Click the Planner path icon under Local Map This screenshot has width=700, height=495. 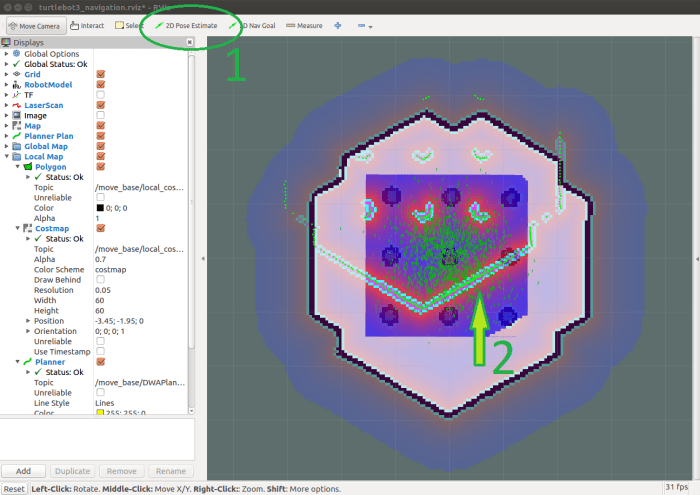coord(28,362)
